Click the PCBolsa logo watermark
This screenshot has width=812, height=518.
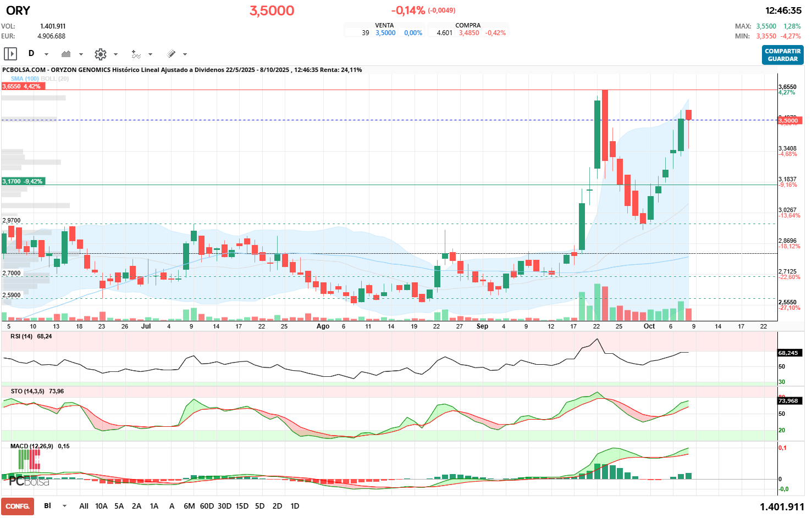tap(29, 481)
